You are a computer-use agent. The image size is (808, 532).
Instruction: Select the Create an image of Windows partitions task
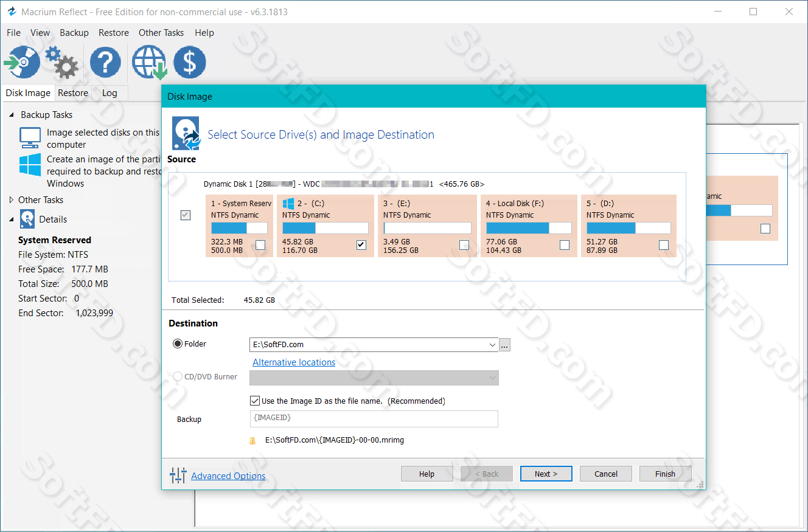coord(104,171)
